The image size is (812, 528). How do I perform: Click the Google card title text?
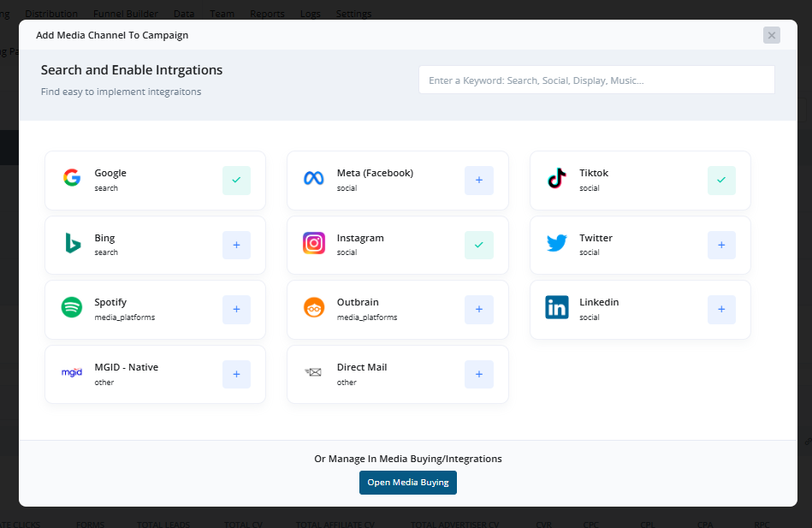(x=110, y=173)
